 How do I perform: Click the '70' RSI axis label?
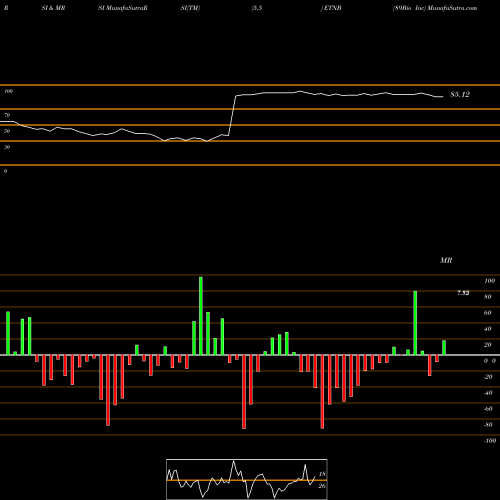(7, 115)
